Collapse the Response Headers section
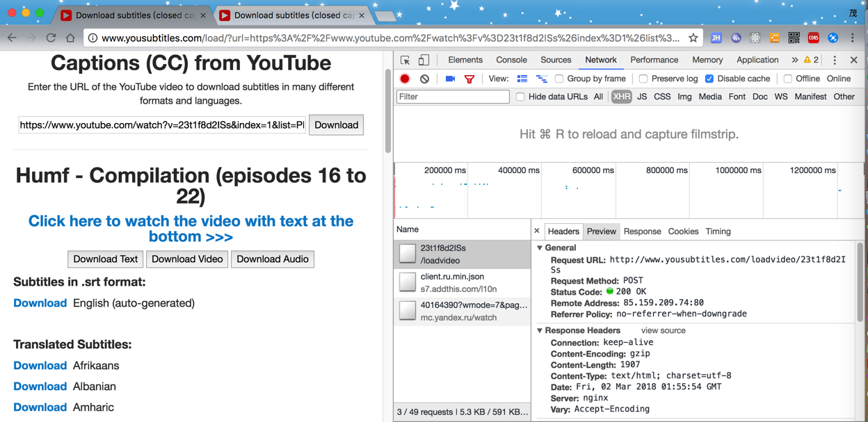The width and height of the screenshot is (868, 422). tap(540, 331)
